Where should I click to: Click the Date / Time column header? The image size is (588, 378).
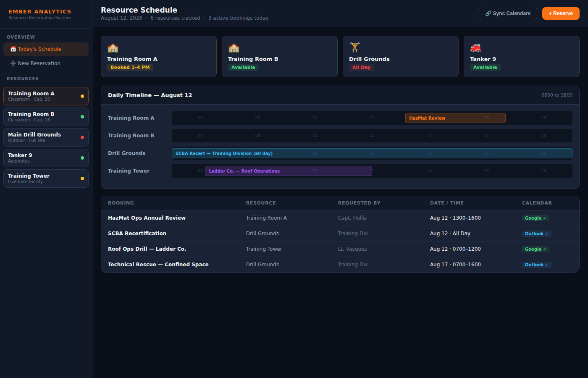(447, 203)
